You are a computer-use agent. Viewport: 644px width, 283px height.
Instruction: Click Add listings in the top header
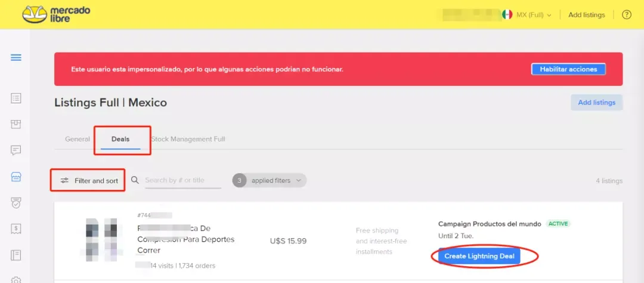pyautogui.click(x=587, y=15)
